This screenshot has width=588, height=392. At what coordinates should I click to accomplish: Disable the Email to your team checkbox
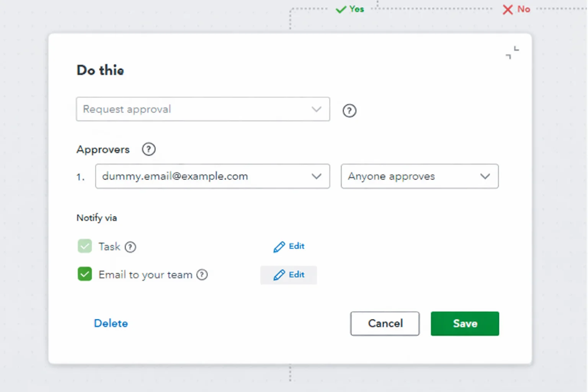tap(85, 274)
